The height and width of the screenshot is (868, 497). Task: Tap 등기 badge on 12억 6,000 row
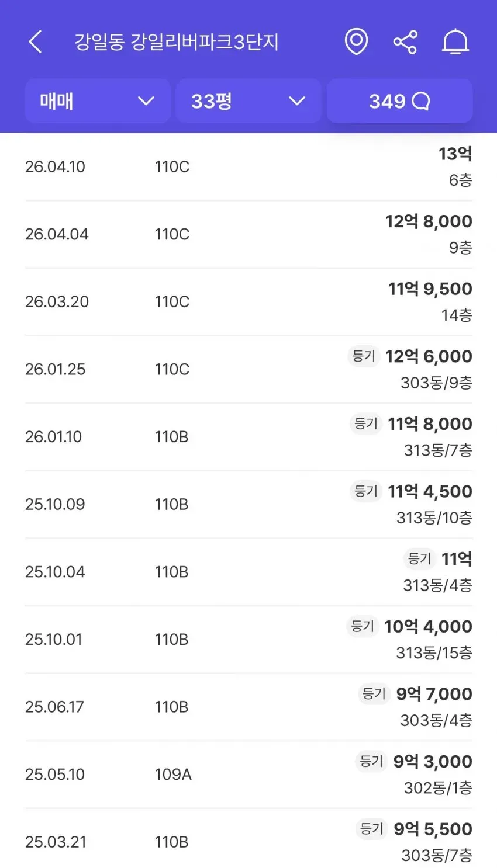[363, 356]
